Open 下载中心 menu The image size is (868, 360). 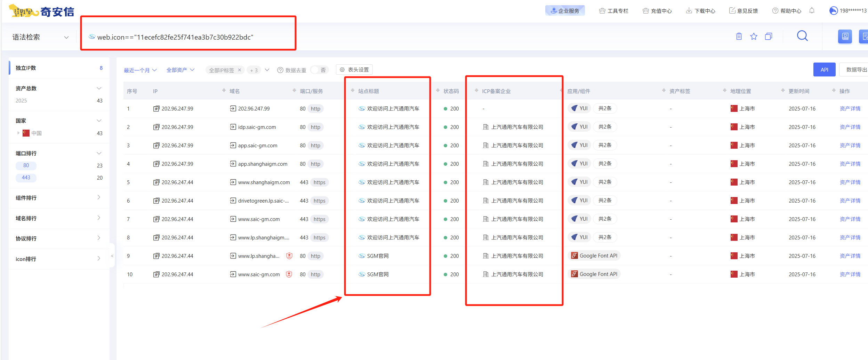click(701, 11)
